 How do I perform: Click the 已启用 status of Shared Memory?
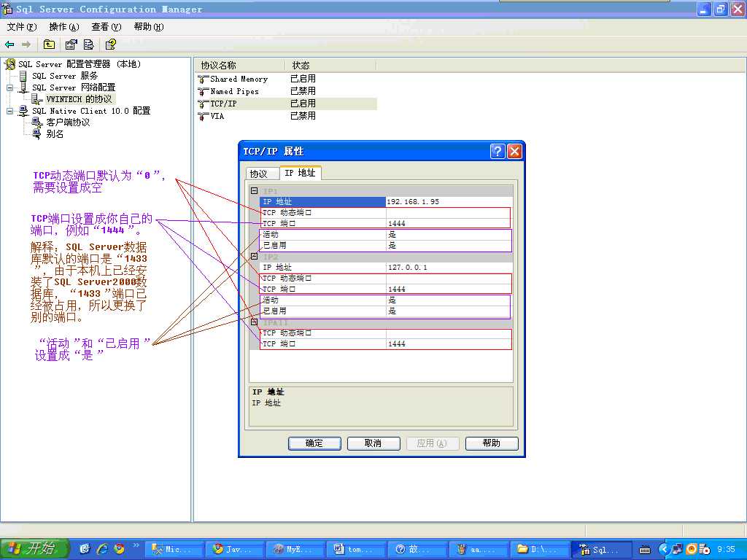303,79
